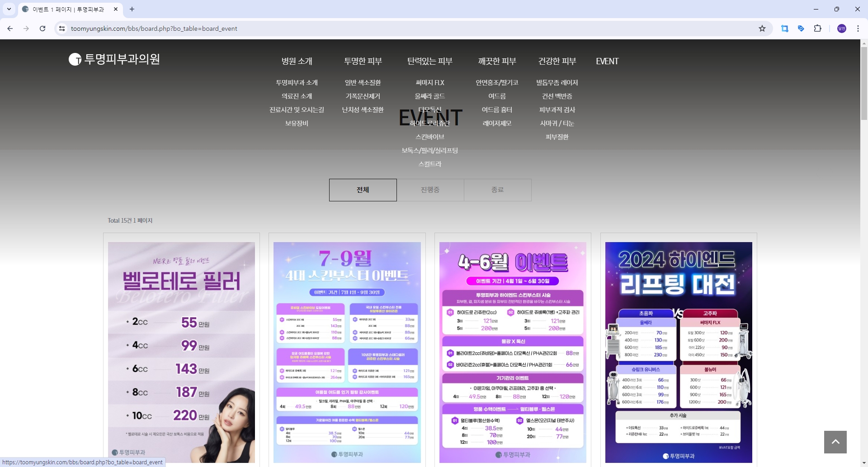This screenshot has width=868, height=467.
Task: Click the site information icon in address bar
Action: coord(61,28)
